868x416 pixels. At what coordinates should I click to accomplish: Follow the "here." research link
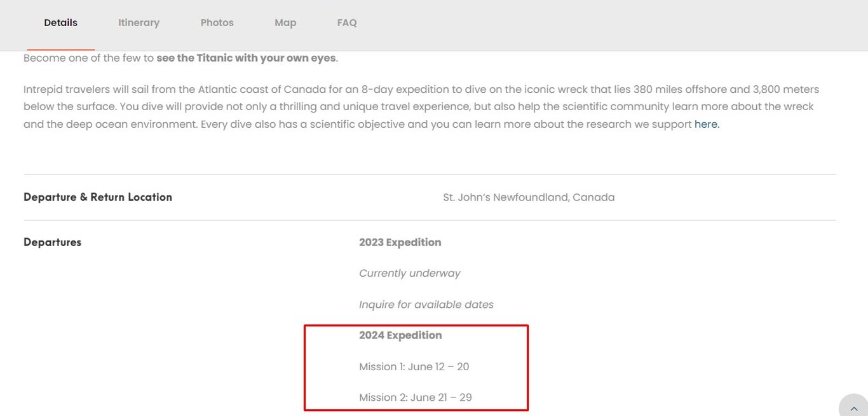coord(707,125)
